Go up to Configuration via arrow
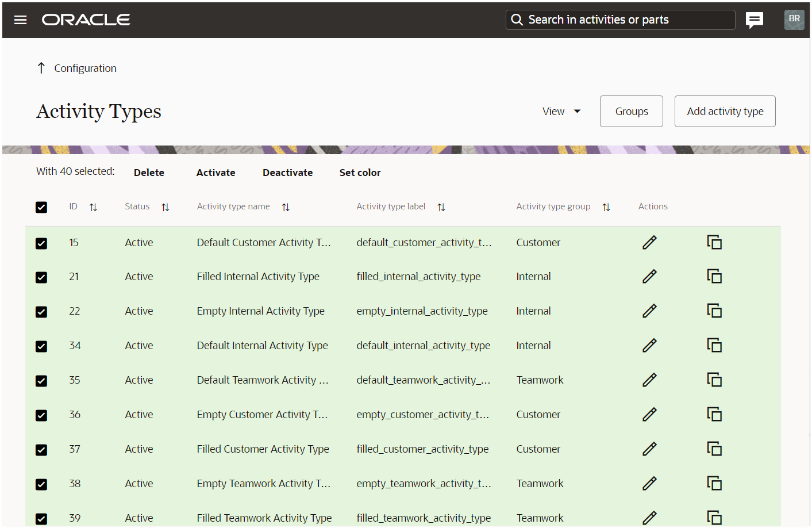The height and width of the screenshot is (528, 812). 41,68
